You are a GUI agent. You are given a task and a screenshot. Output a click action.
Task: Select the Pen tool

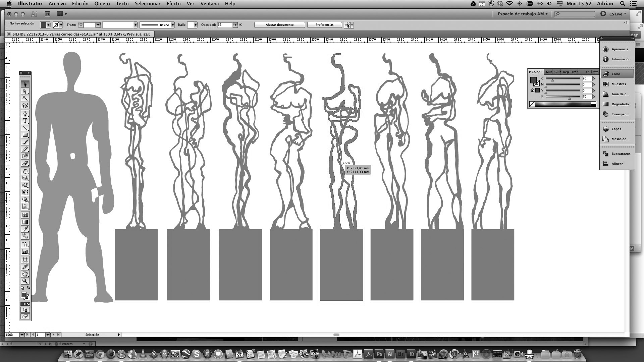[x=25, y=113]
